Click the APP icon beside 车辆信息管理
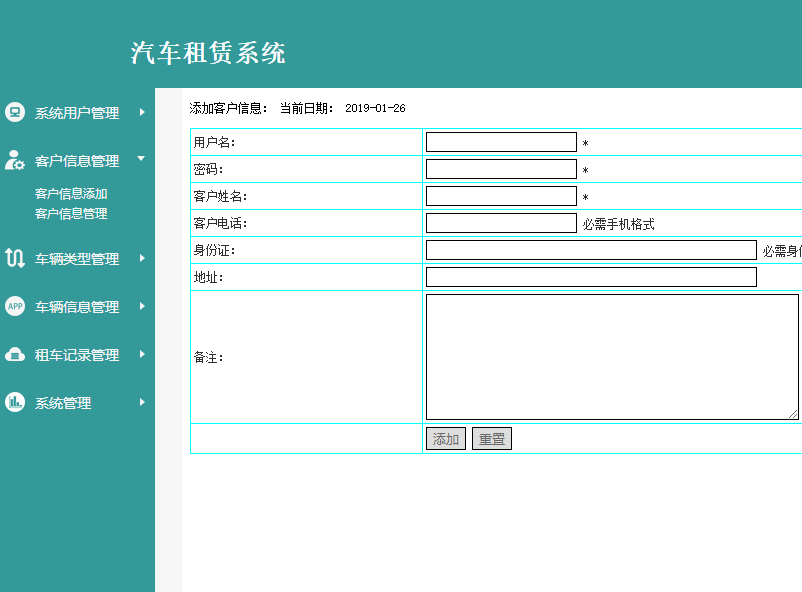 coord(15,306)
